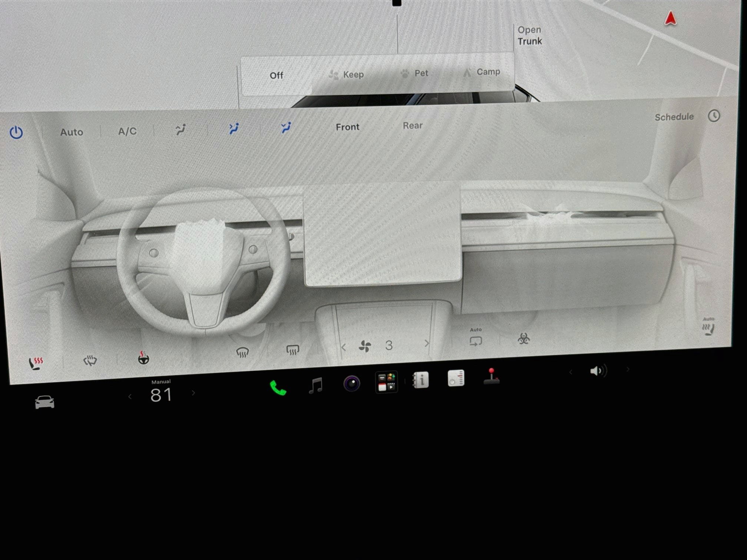
Task: Toggle the passenger seat heater Auto icon
Action: point(708,327)
